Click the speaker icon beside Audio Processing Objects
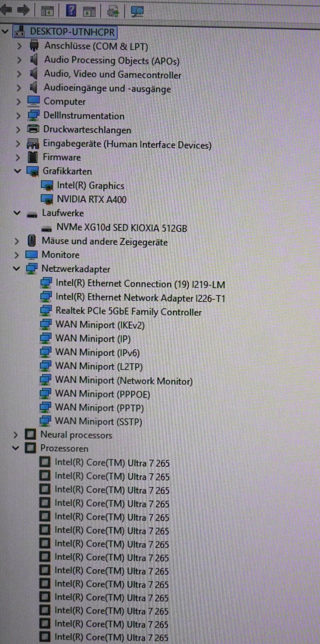Viewport: 320px width, 644px height. pos(34,60)
